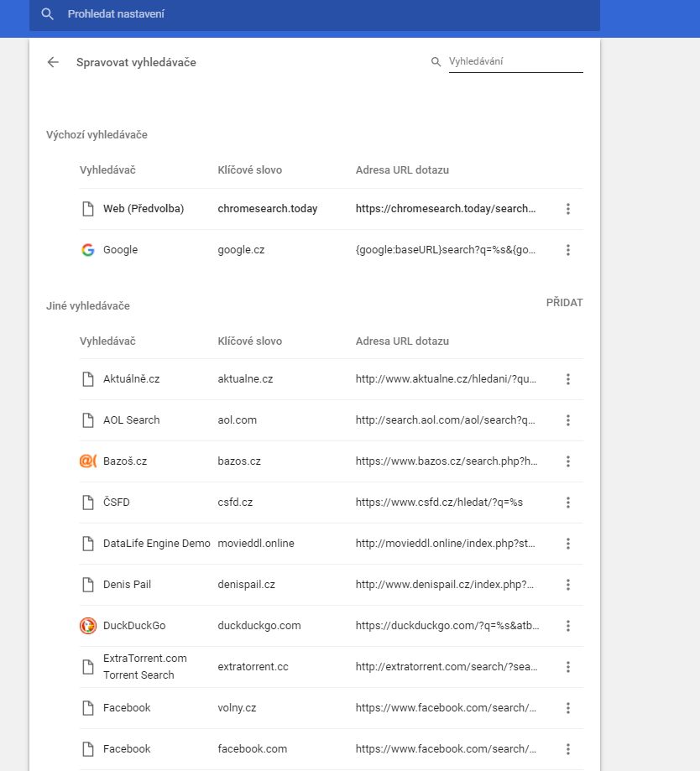Screen dimensions: 700x771
Task: Select the DuckDuckGo engine name
Action: tap(134, 626)
